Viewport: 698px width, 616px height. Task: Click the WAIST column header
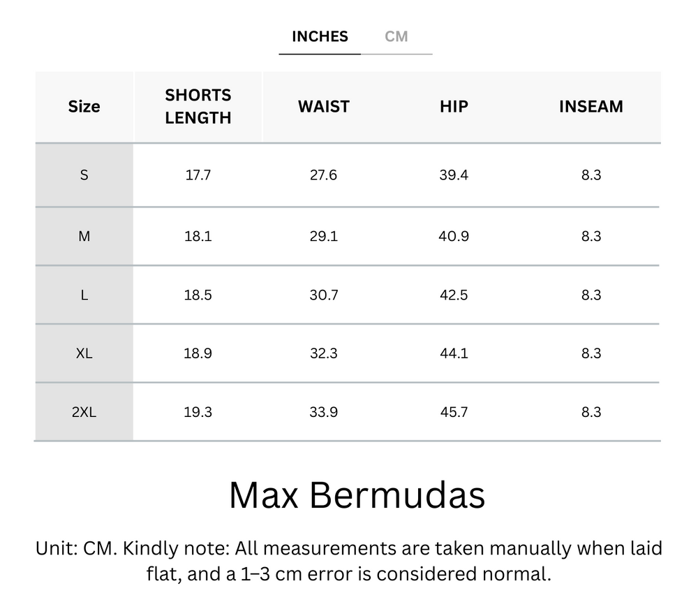pyautogui.click(x=323, y=107)
